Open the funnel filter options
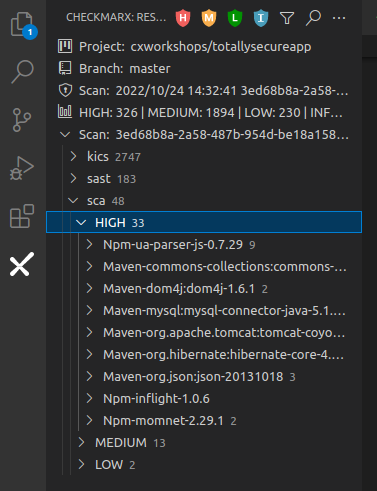 tap(287, 18)
